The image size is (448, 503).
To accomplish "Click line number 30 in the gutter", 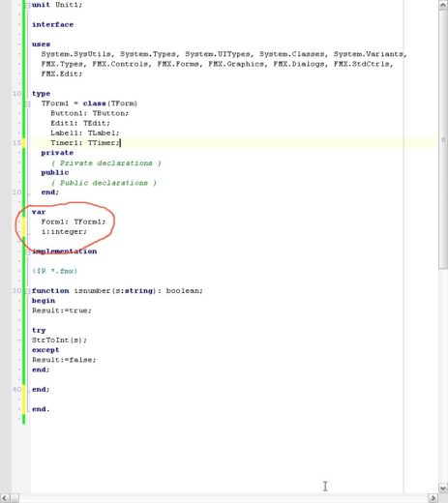I will (16, 291).
